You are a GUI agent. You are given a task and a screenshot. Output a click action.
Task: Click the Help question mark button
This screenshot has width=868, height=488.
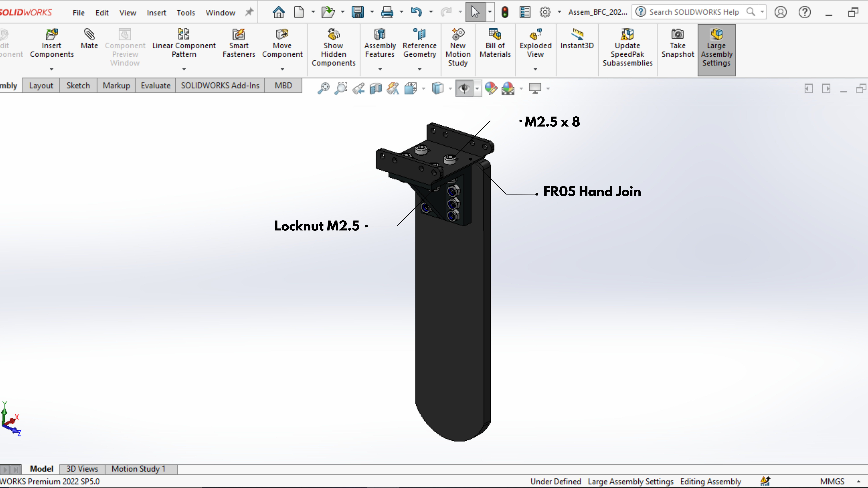coord(805,12)
